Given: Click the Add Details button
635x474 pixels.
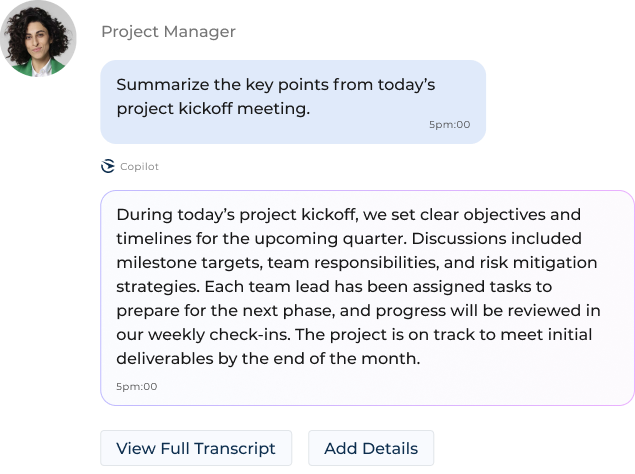Looking at the screenshot, I should coord(371,448).
